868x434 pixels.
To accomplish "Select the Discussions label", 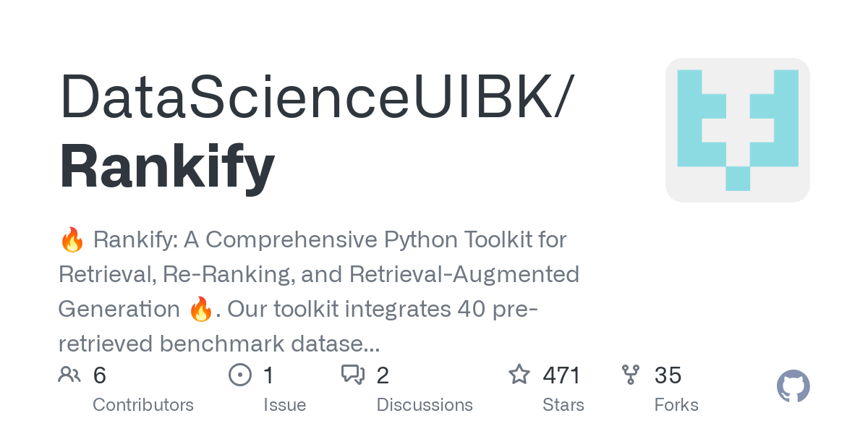I will pyautogui.click(x=425, y=404).
